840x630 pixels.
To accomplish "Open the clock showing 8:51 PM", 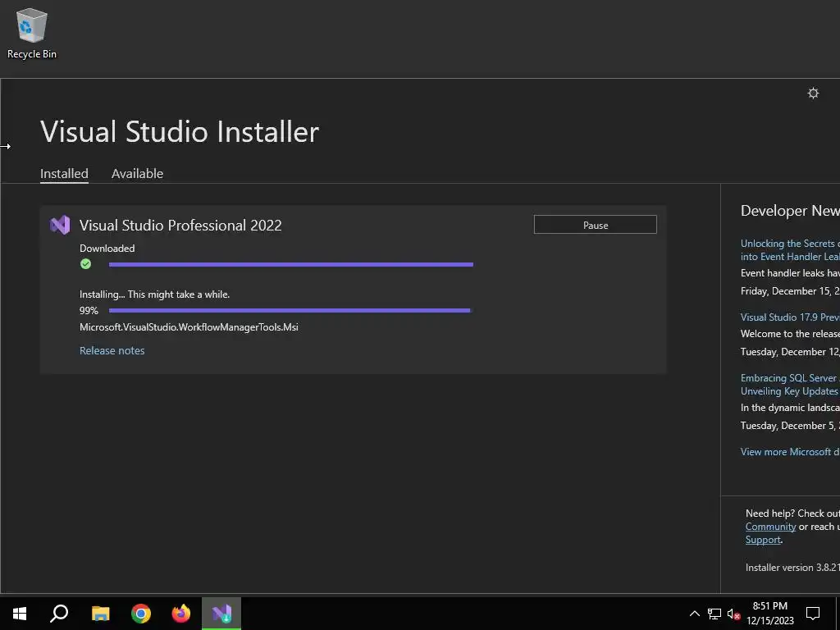I will [769, 614].
